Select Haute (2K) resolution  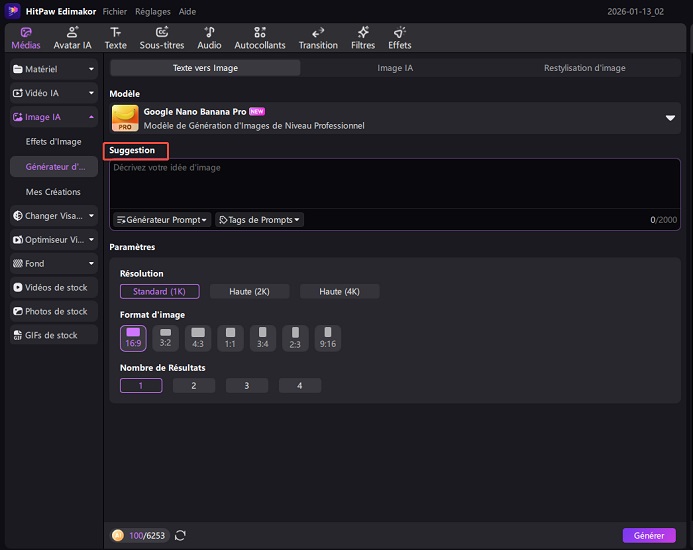click(x=249, y=291)
